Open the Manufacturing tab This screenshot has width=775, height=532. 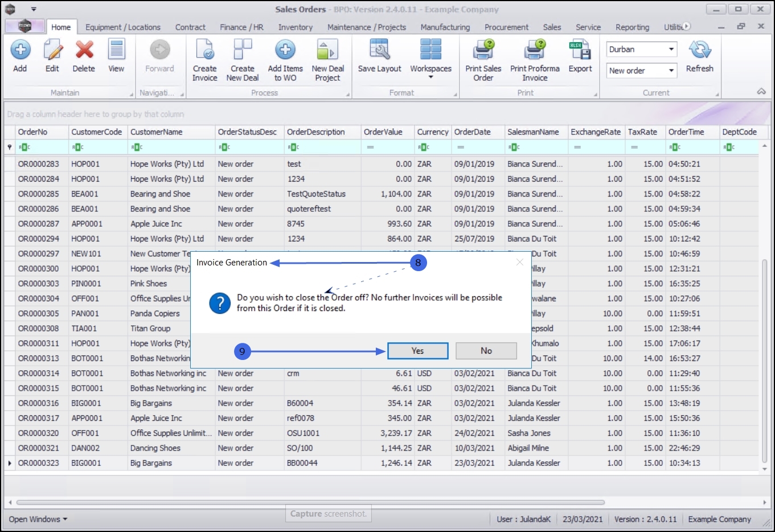(445, 27)
